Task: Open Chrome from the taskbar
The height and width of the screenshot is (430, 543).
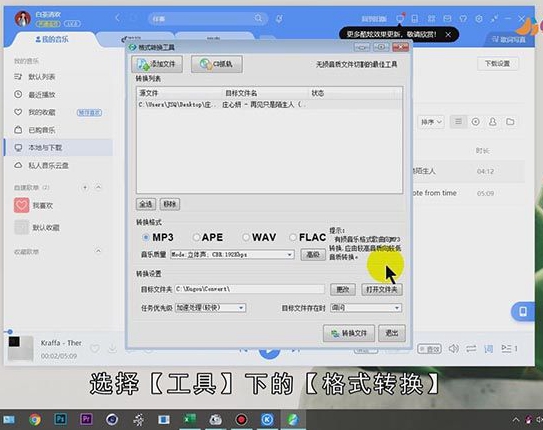Action: [35, 420]
